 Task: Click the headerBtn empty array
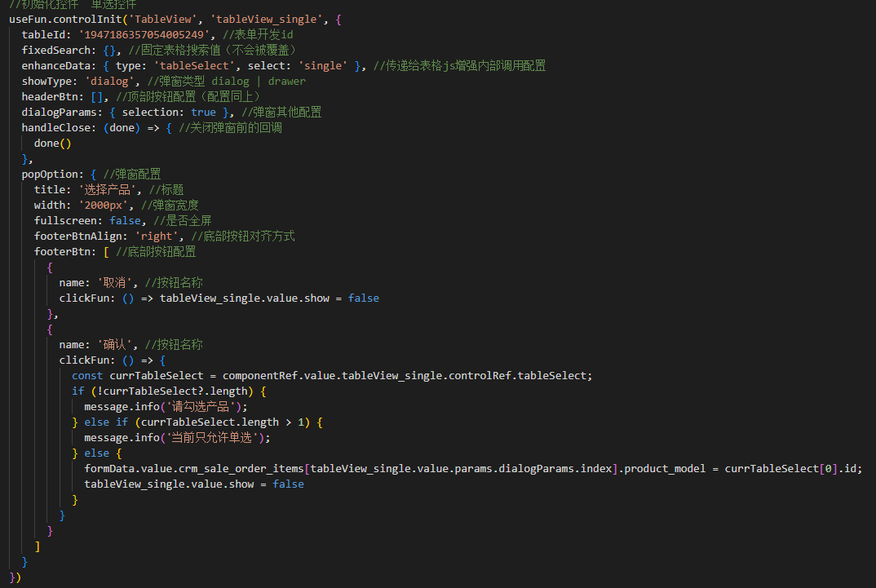coord(96,96)
